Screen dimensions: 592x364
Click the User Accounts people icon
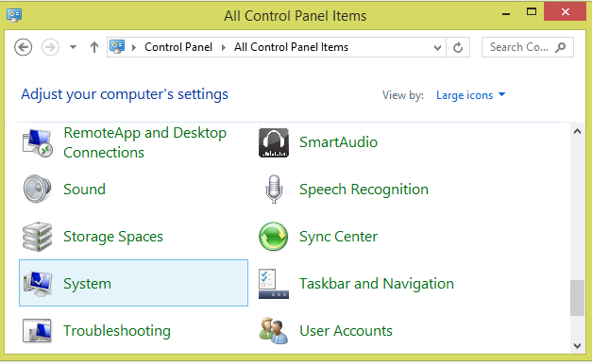(x=274, y=330)
